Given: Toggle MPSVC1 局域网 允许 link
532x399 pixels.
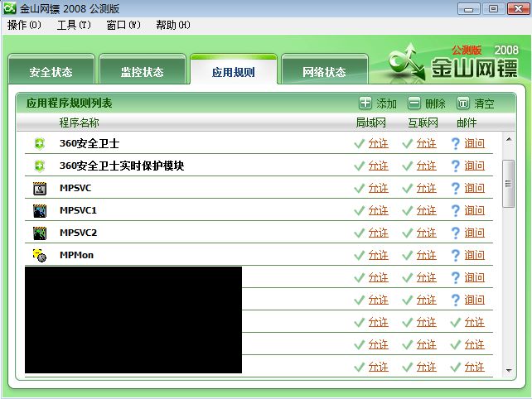Looking at the screenshot, I should coord(379,211).
